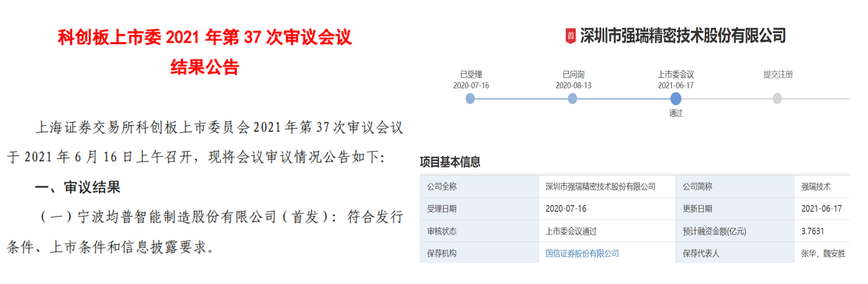Click the 深圳市强瑞精密技术股份有限公司 page heading

coord(682,36)
